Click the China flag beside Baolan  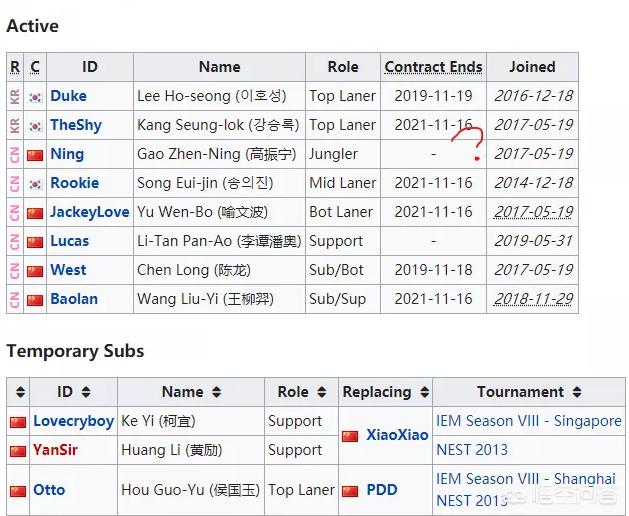35,300
